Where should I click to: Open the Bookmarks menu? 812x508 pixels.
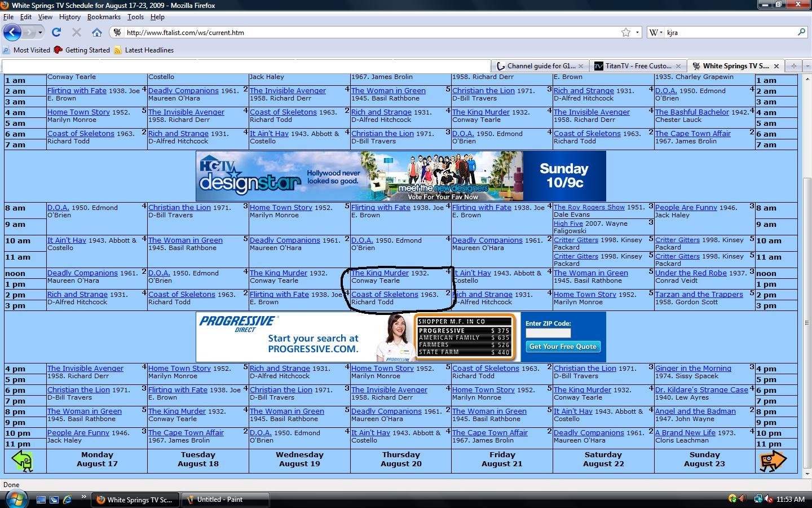[104, 17]
